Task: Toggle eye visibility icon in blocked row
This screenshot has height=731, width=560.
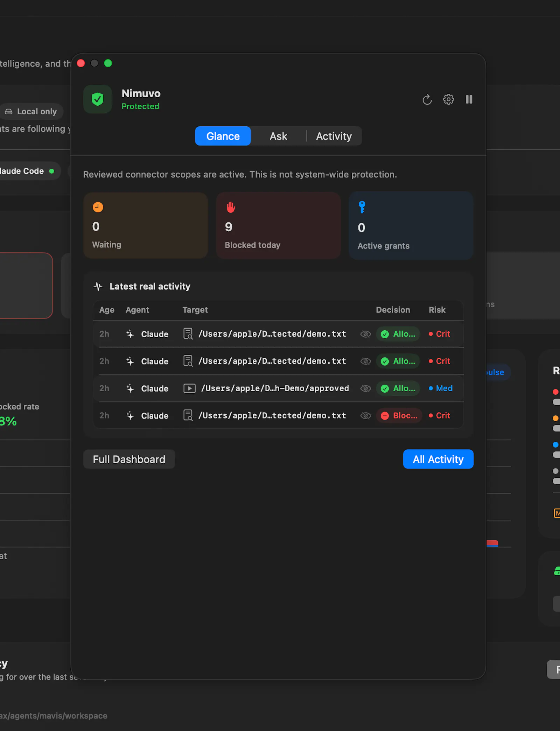Action: (365, 416)
